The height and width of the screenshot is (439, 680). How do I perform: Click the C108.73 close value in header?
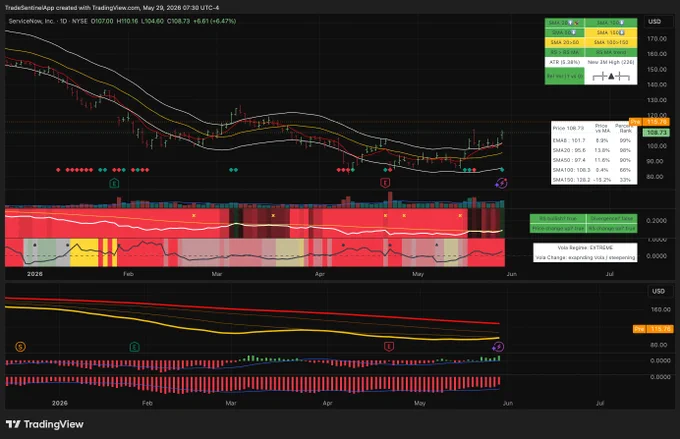(x=179, y=21)
